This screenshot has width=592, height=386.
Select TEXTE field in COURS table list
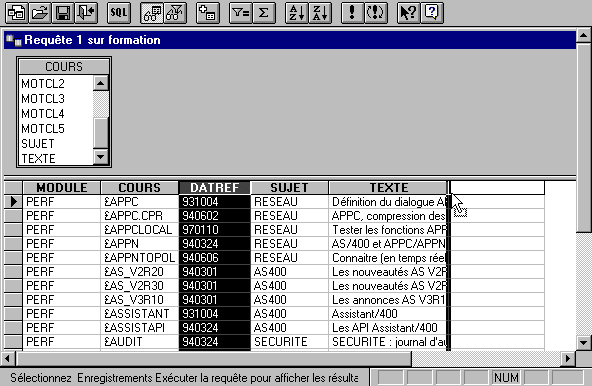pyautogui.click(x=56, y=159)
